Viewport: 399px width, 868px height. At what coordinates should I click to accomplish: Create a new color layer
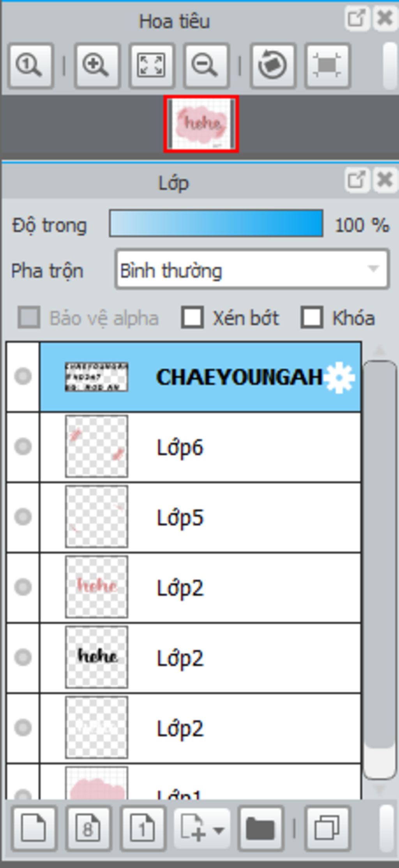[x=34, y=828]
